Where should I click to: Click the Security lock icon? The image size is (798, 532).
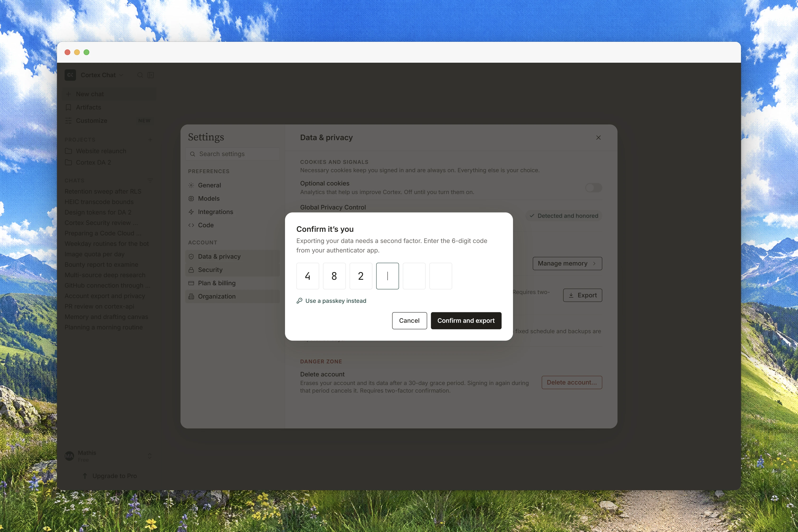pos(191,270)
